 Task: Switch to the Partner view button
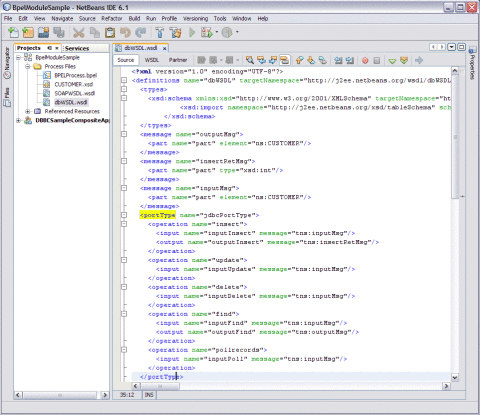click(x=178, y=60)
